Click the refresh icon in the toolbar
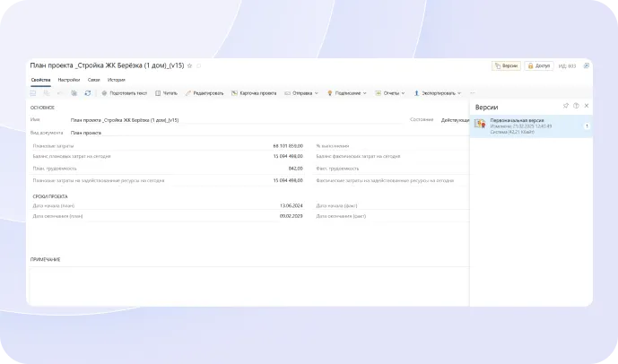 tap(87, 92)
